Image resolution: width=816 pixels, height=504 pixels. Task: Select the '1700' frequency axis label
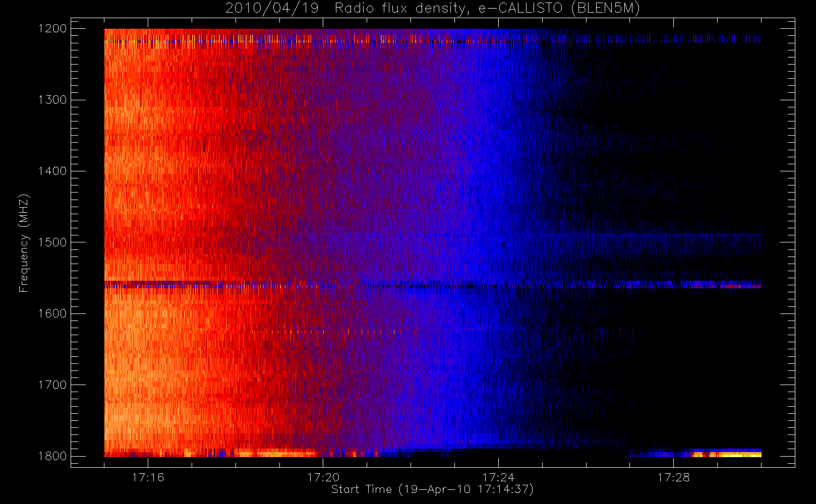point(52,385)
